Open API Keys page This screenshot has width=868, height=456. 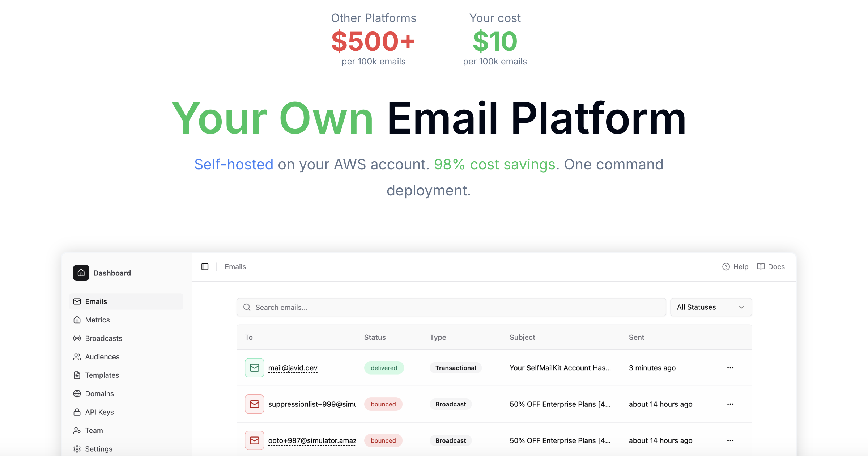(126, 412)
